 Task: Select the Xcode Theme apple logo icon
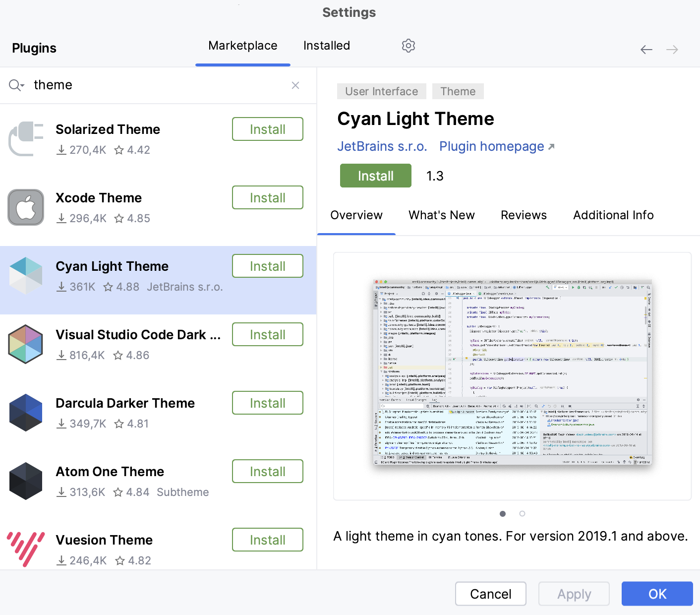point(26,207)
